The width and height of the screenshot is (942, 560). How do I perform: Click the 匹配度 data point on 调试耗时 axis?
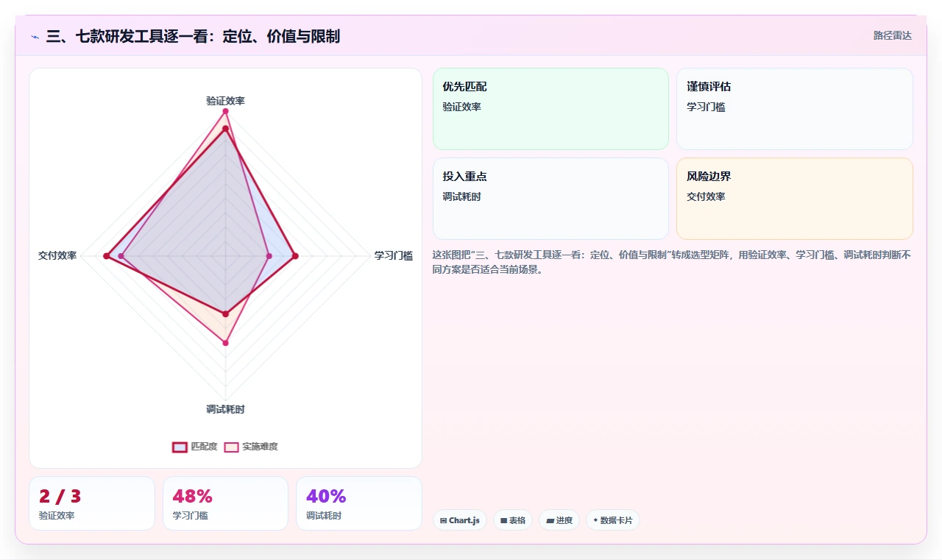[x=225, y=314]
